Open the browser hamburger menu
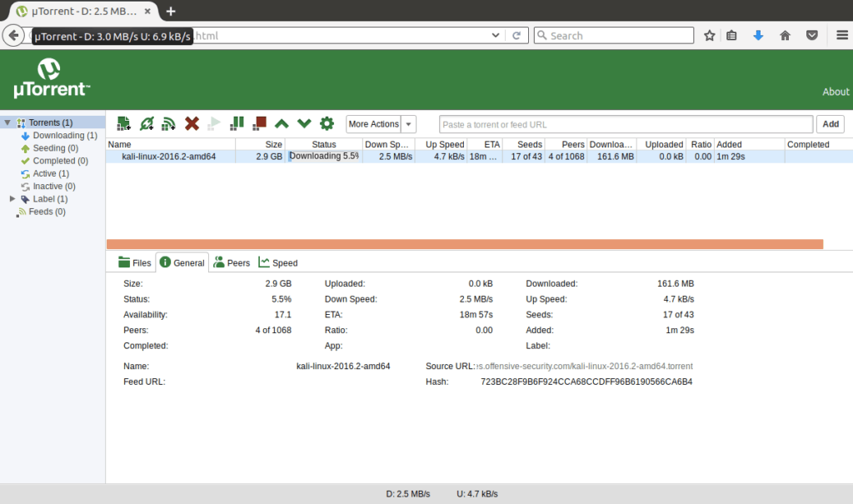Image resolution: width=853 pixels, height=504 pixels. pos(842,35)
